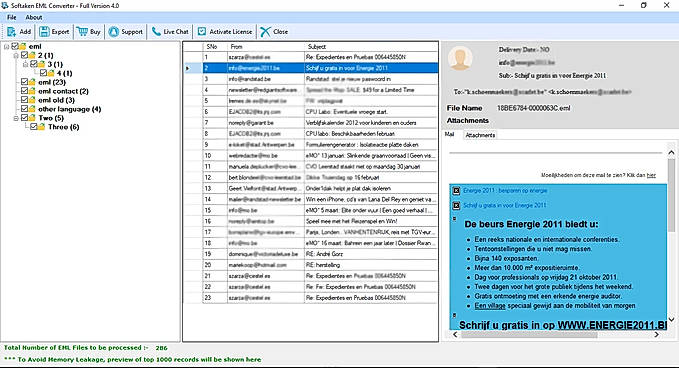Select email row number 13
The image size is (679, 368).
pos(320,188)
